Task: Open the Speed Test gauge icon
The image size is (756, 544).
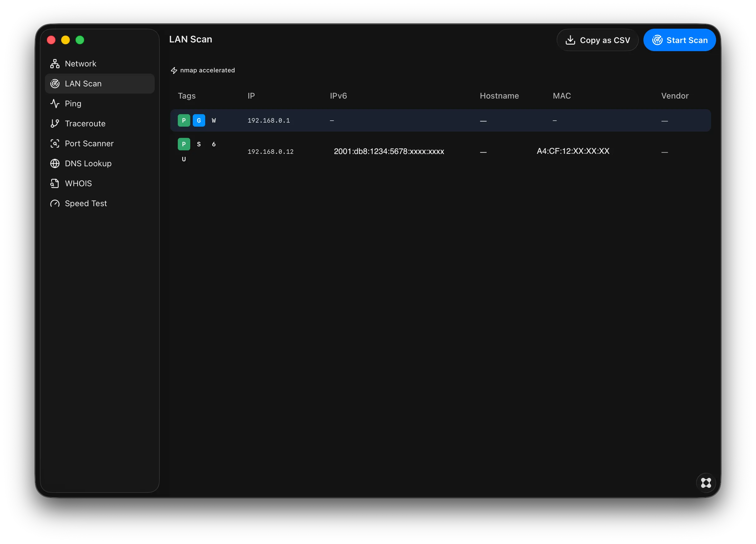Action: pyautogui.click(x=55, y=204)
